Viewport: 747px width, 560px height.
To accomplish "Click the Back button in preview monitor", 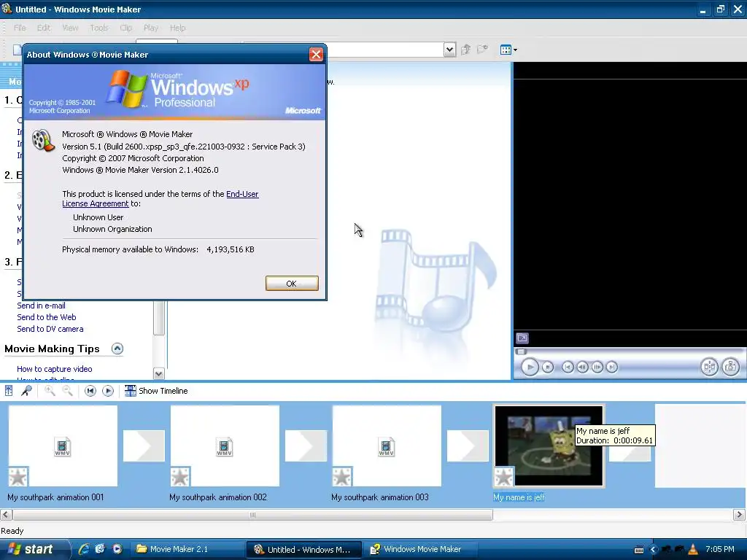I will tap(568, 367).
